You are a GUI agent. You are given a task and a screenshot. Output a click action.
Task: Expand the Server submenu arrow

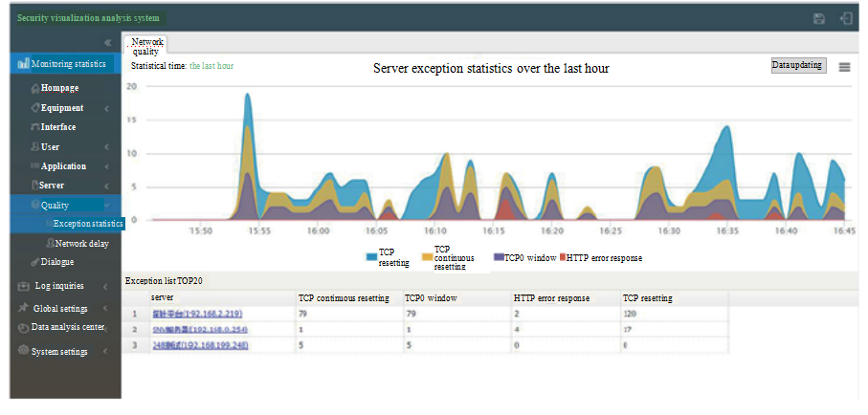click(x=106, y=186)
